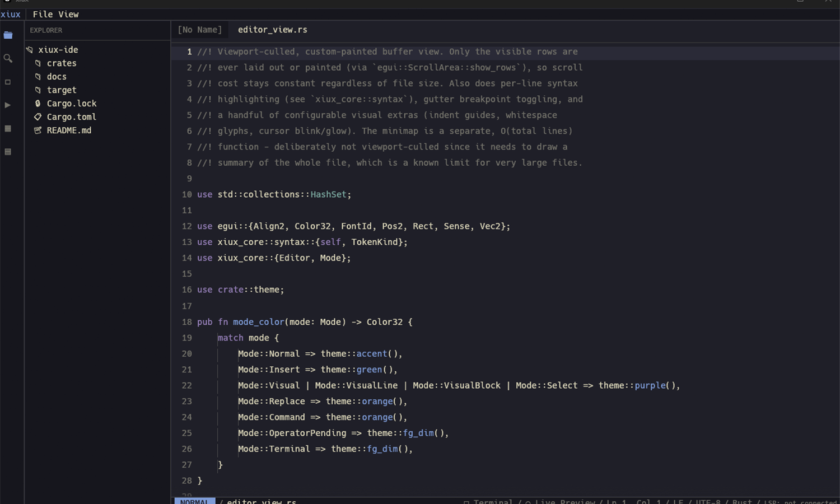Image resolution: width=840 pixels, height=504 pixels.
Task: Toggle breakpoint on gutter line 22
Action: coord(186,385)
